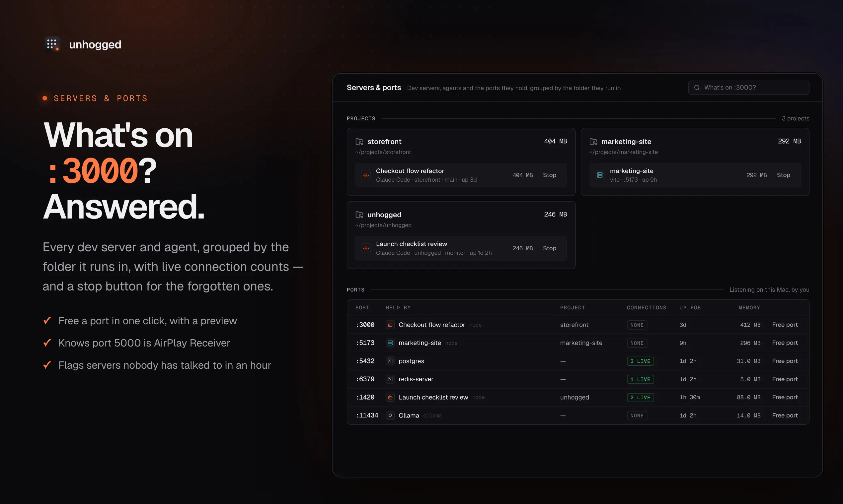The image size is (843, 504).
Task: Click the unhogged logo icon
Action: (52, 44)
